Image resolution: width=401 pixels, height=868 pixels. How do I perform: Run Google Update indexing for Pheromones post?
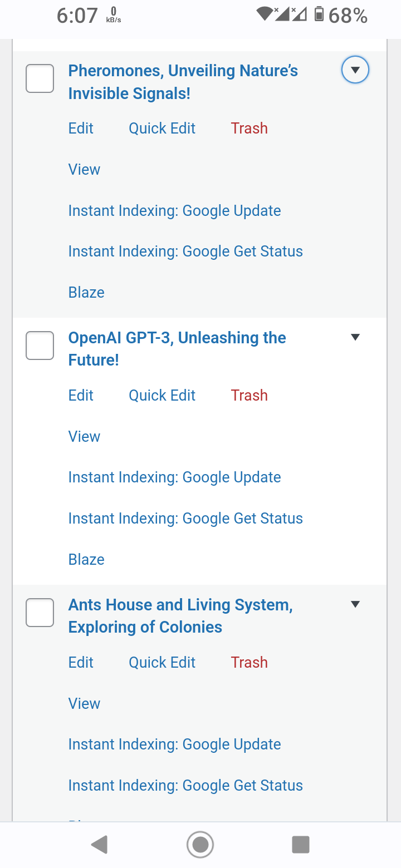pyautogui.click(x=174, y=211)
